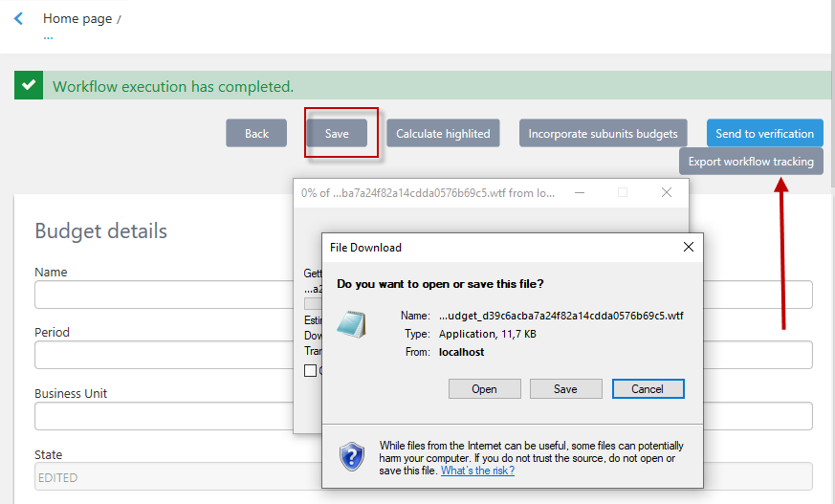This screenshot has height=504, width=835.
Task: Click Send to verification button
Action: point(765,133)
